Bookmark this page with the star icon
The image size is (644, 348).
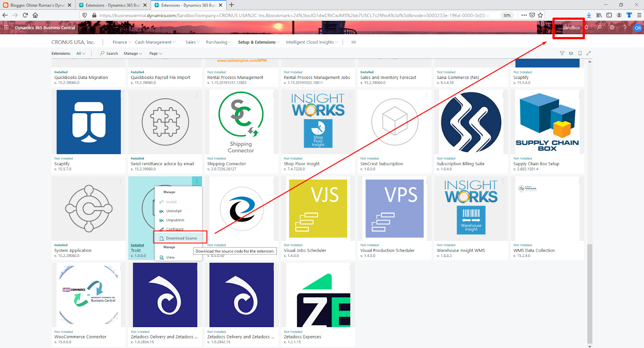point(541,15)
